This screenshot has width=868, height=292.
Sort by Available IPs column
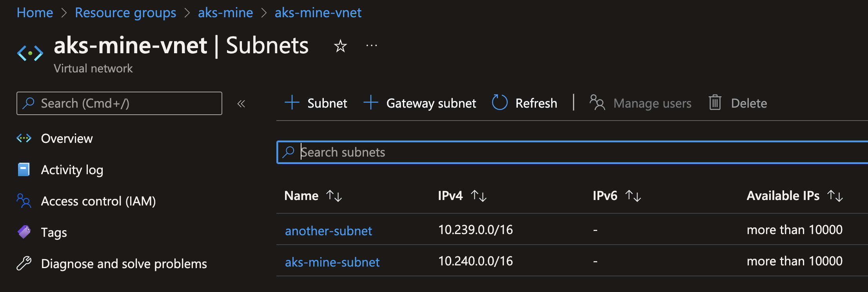pos(835,196)
